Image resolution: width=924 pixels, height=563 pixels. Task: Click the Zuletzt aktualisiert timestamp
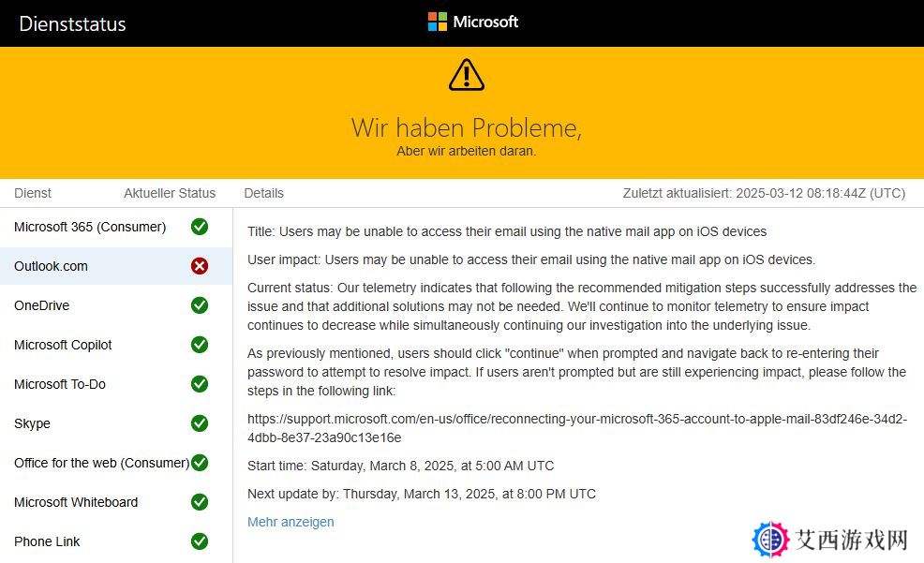tap(765, 193)
